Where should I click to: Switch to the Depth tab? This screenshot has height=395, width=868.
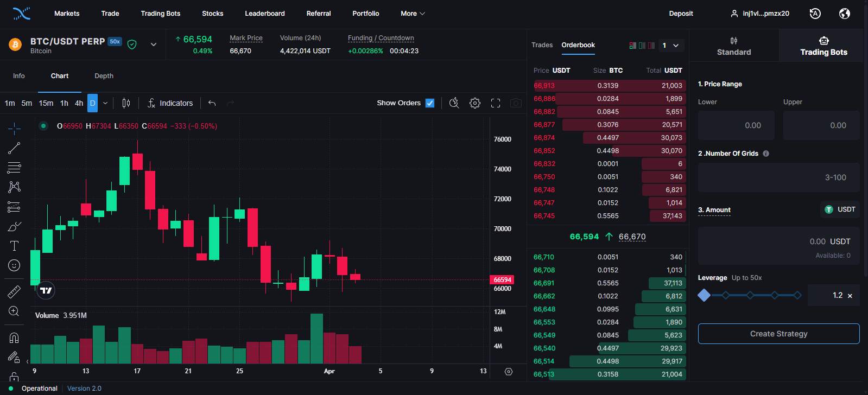(x=104, y=76)
